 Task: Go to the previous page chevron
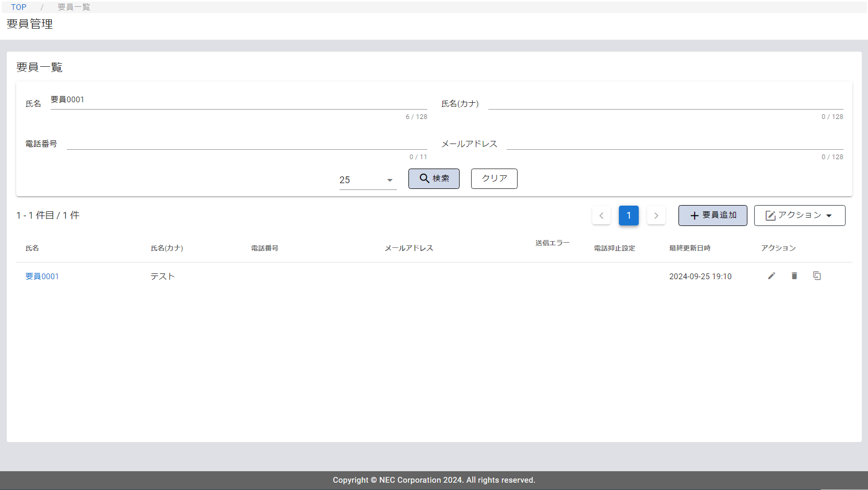tap(601, 216)
